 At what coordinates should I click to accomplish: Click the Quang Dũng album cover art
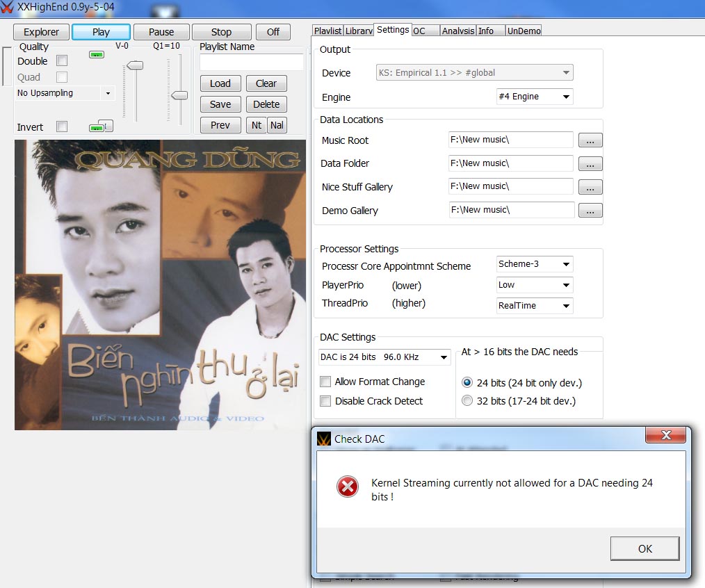(x=160, y=285)
